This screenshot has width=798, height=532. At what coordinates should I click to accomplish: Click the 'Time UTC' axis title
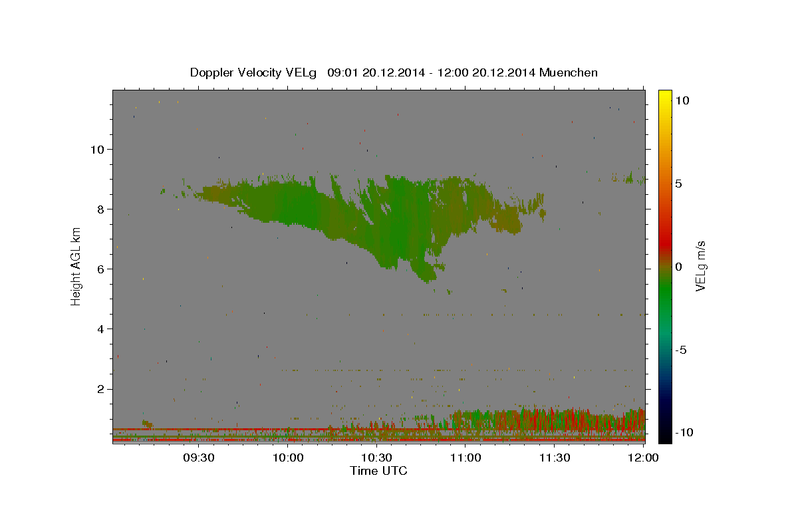[378, 471]
